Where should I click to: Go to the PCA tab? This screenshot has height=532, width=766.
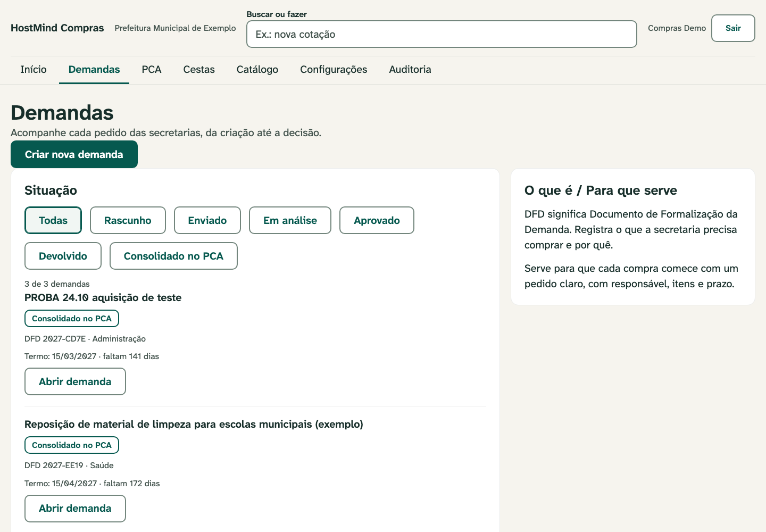tap(152, 70)
